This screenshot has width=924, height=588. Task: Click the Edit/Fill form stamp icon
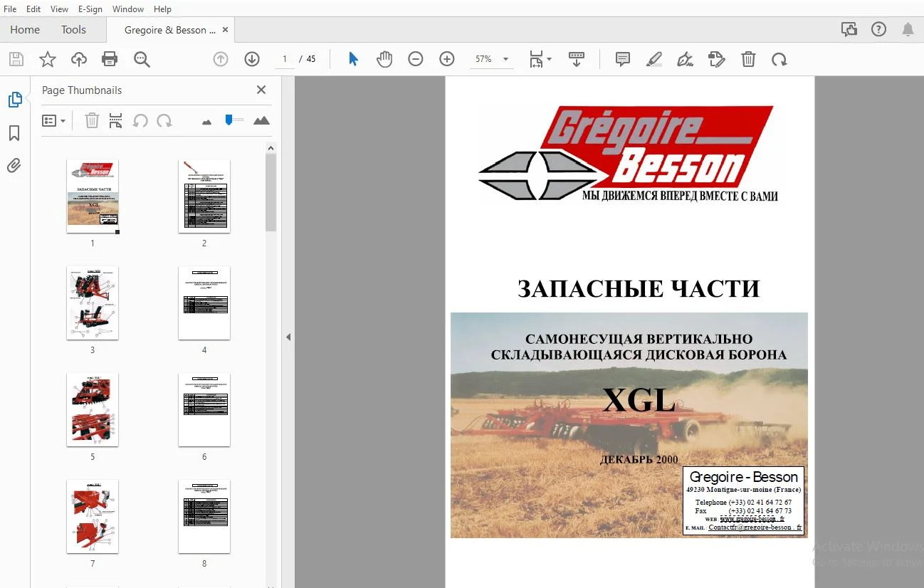tap(717, 59)
